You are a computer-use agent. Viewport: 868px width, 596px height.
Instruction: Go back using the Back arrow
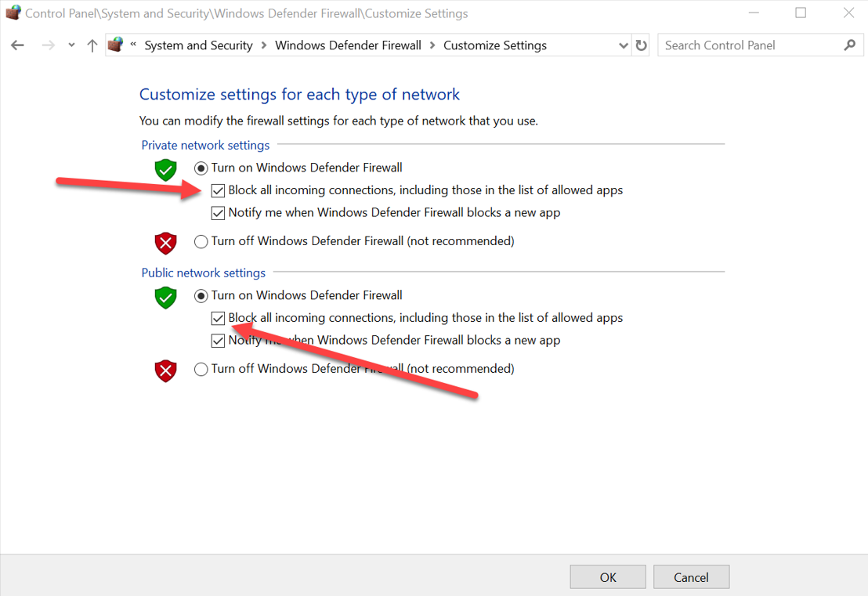point(18,45)
